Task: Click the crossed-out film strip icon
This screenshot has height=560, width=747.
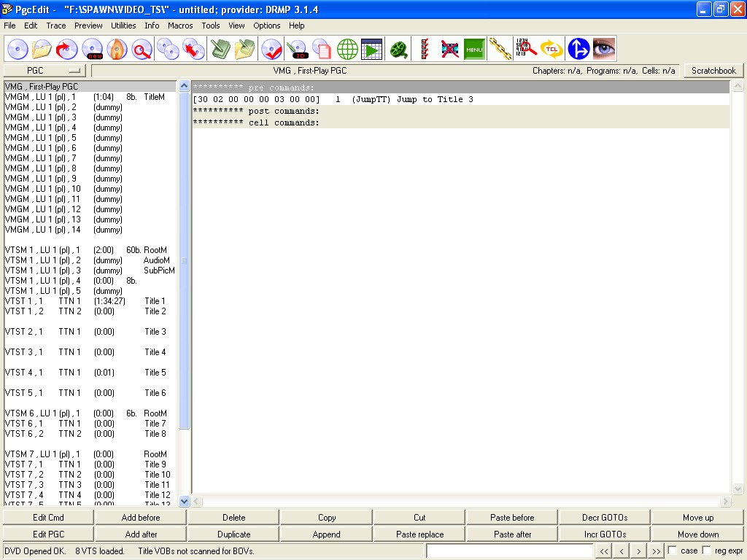Action: (449, 49)
